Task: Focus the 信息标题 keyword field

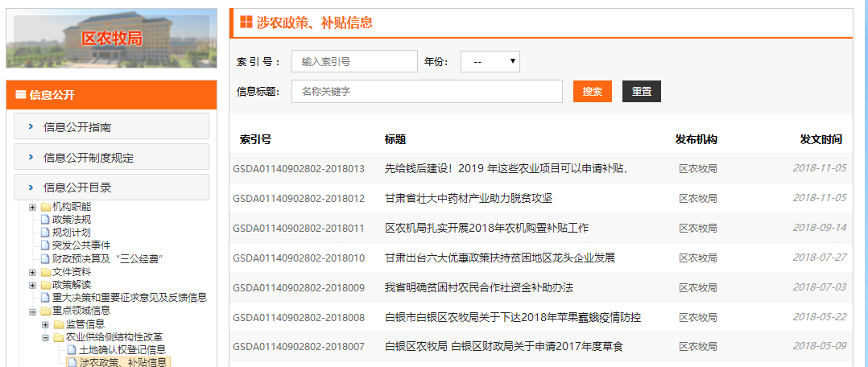Action: [x=427, y=91]
